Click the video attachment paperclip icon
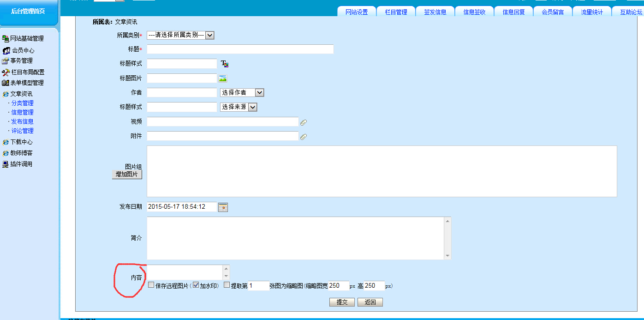The width and height of the screenshot is (644, 320). point(304,122)
